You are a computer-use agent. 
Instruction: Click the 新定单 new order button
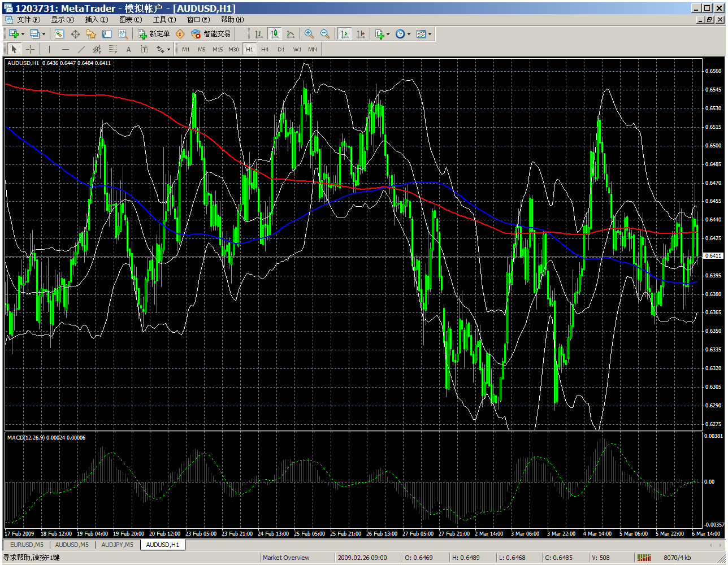click(154, 34)
